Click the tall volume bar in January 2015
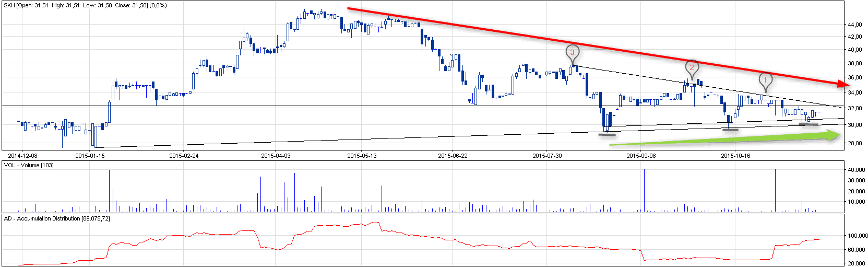This screenshot has width=868, height=267. tap(109, 191)
